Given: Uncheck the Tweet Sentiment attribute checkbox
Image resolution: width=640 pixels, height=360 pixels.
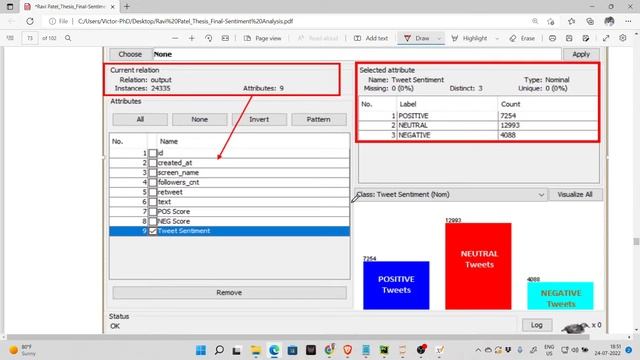Looking at the screenshot, I should tap(153, 231).
